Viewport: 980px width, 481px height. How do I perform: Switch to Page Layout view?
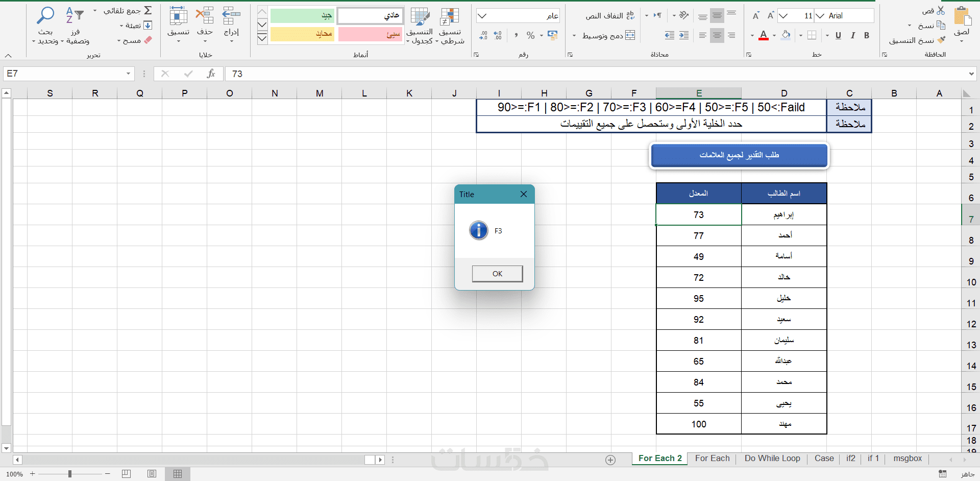(152, 474)
